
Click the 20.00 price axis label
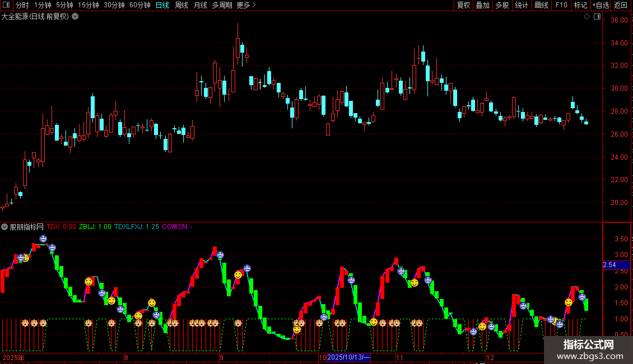(x=619, y=203)
